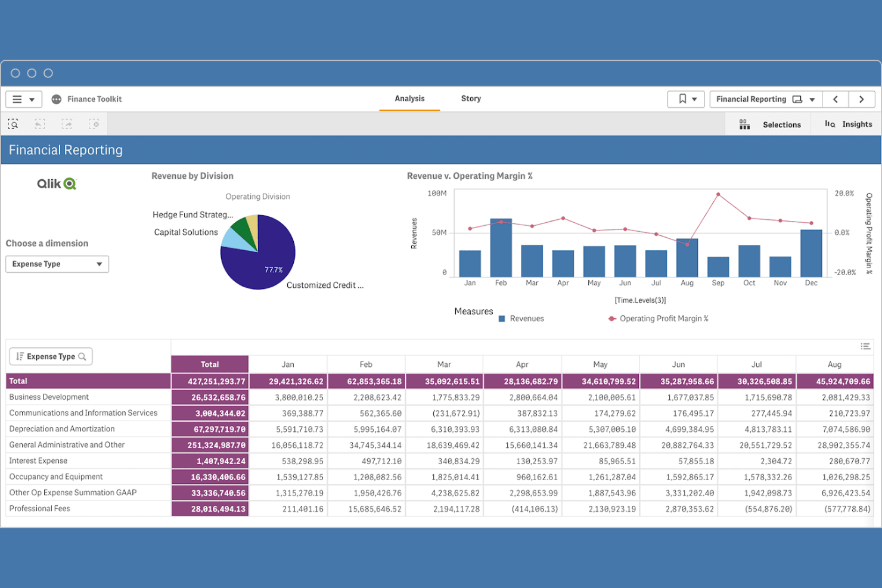Open smart search in the selections bar
882x588 pixels.
[13, 124]
